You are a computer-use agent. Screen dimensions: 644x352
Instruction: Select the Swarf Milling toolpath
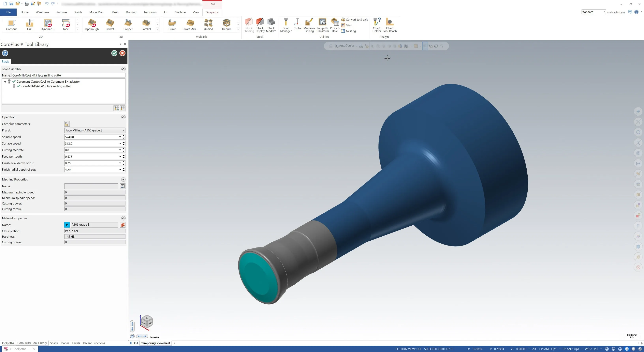coord(190,24)
